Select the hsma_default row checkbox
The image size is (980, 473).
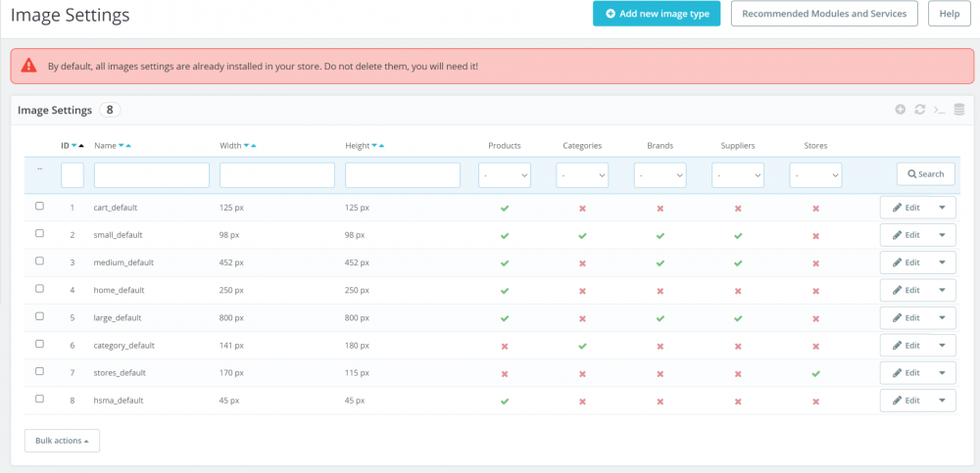click(39, 399)
